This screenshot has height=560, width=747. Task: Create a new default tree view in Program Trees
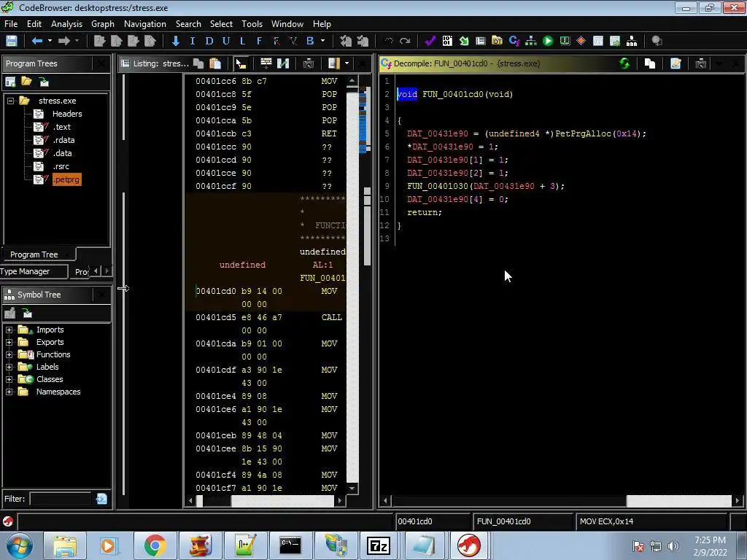coord(10,82)
